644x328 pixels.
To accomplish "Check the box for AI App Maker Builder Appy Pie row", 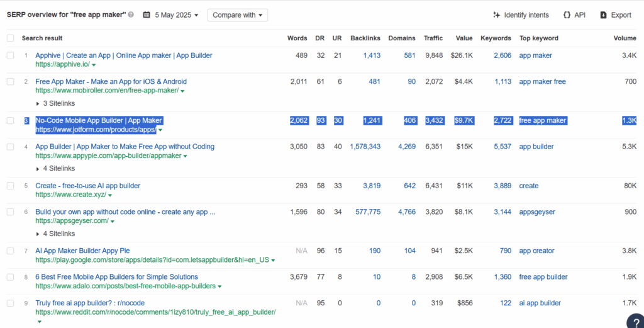I will (x=10, y=251).
